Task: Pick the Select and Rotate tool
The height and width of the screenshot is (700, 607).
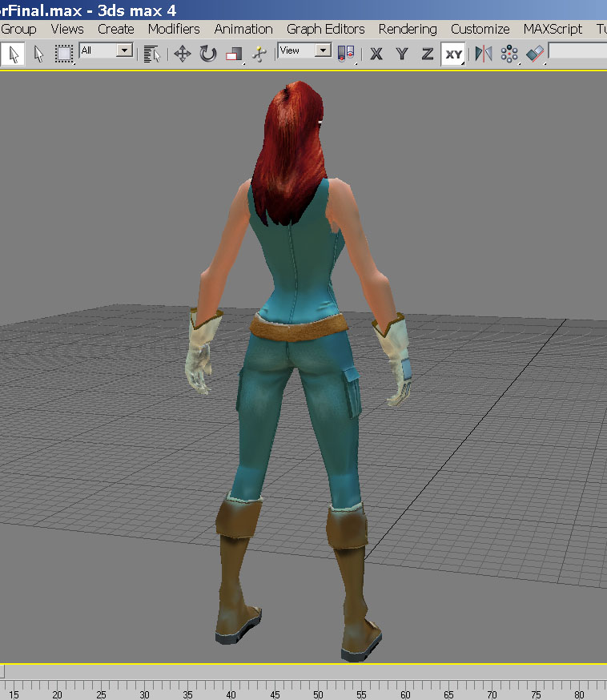Action: 208,54
